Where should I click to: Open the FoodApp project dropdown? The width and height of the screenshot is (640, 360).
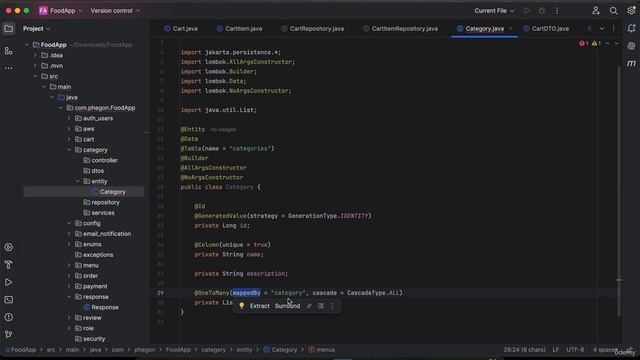pos(60,11)
